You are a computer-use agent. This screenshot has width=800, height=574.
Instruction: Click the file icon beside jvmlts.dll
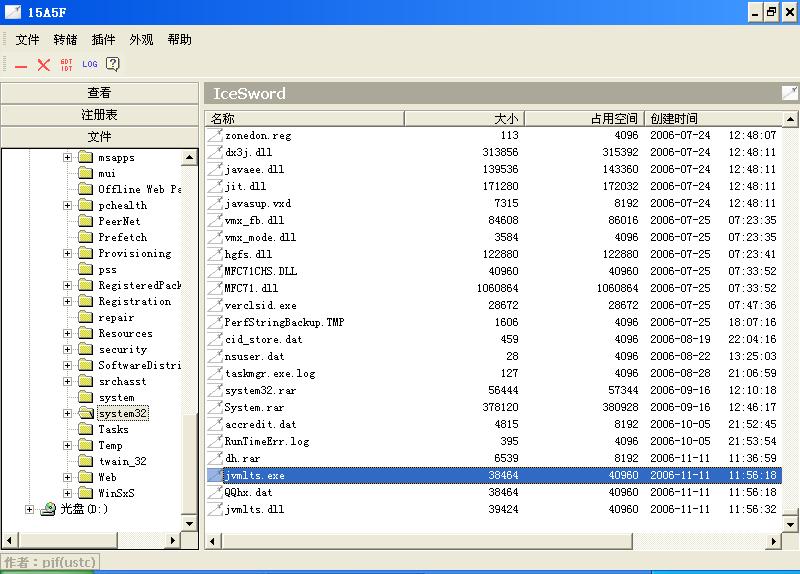pos(215,509)
